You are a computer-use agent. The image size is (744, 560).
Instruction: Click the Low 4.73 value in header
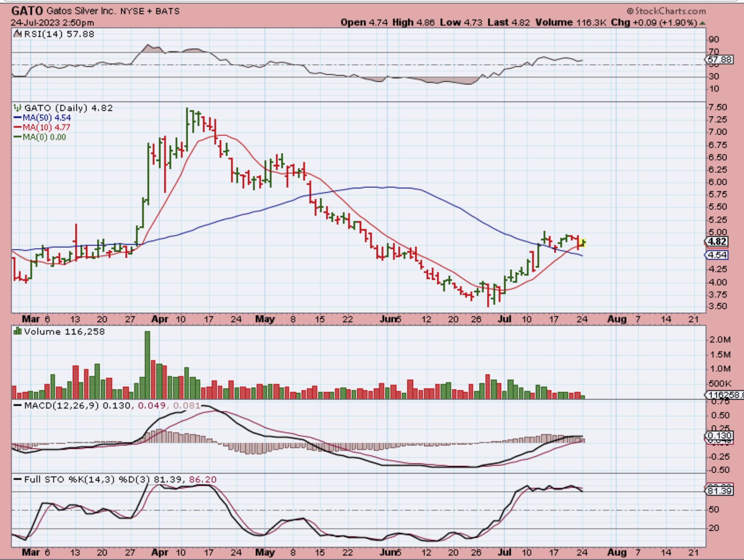tap(461, 22)
